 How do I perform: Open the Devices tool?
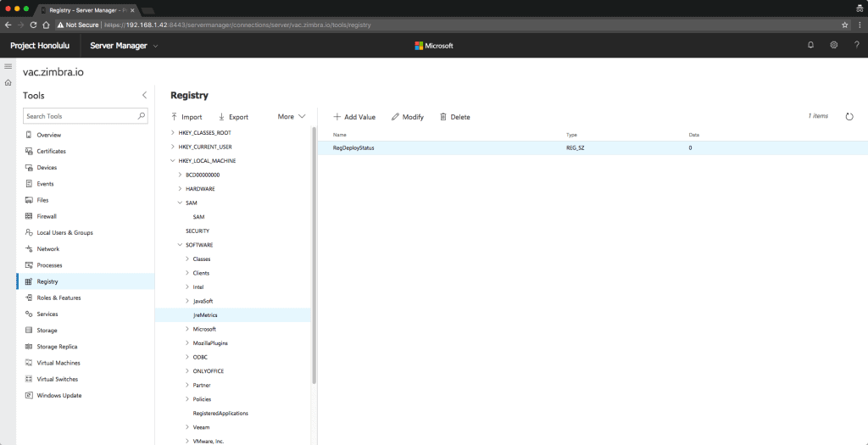47,167
